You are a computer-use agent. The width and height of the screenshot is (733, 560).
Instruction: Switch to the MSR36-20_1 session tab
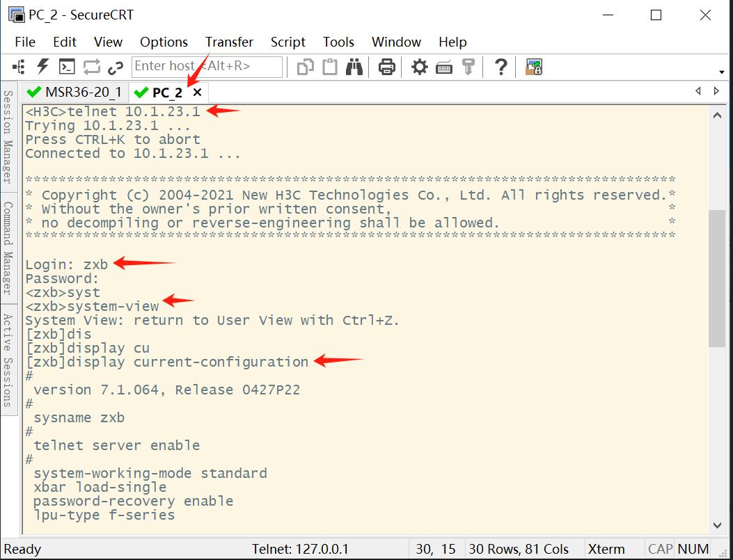click(x=74, y=92)
